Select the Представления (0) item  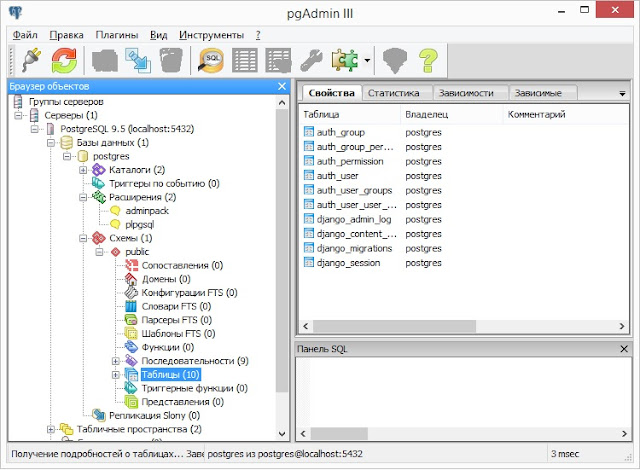(182, 402)
